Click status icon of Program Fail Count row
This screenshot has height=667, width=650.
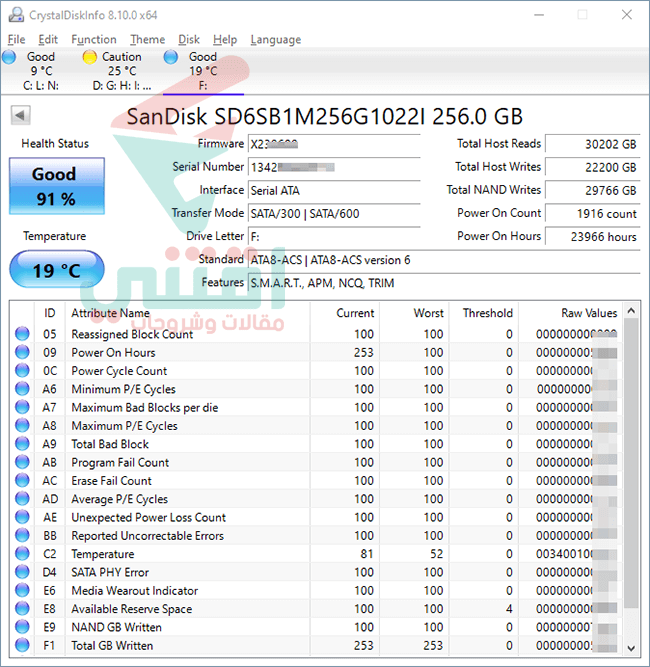click(x=22, y=462)
